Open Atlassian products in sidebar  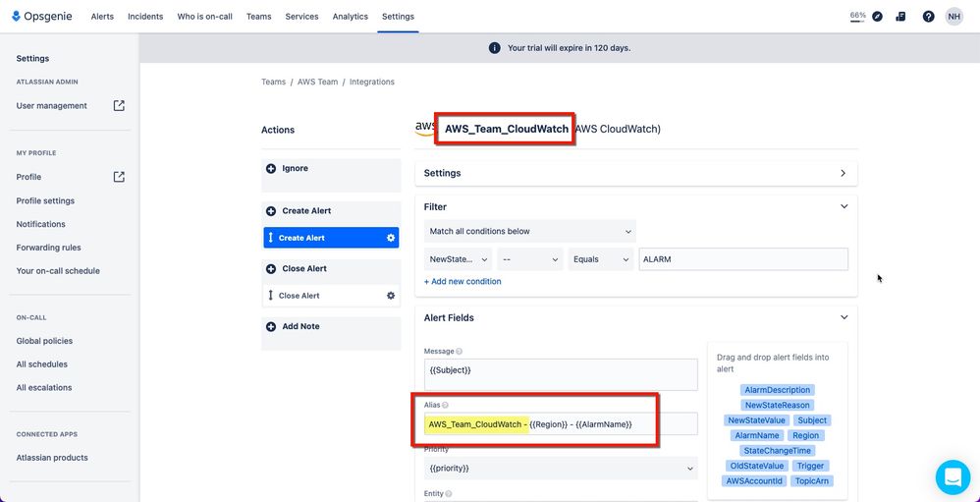coord(52,458)
